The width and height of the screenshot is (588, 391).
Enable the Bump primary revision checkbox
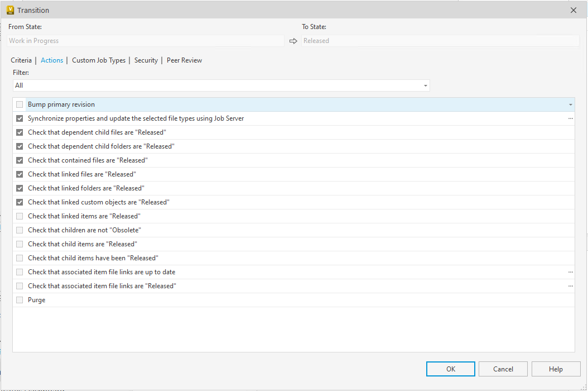20,104
